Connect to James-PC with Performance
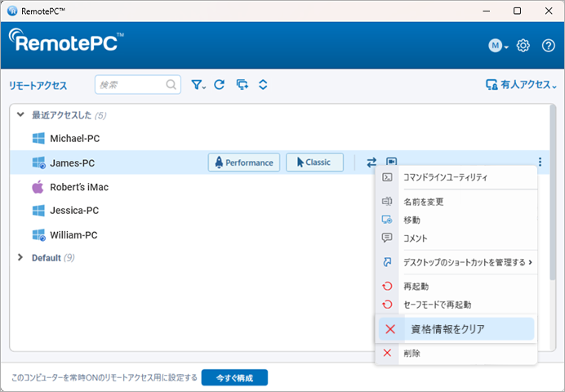 click(x=244, y=163)
